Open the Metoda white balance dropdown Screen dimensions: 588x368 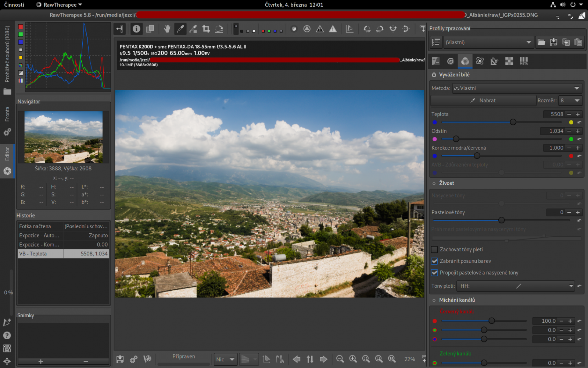click(x=516, y=88)
